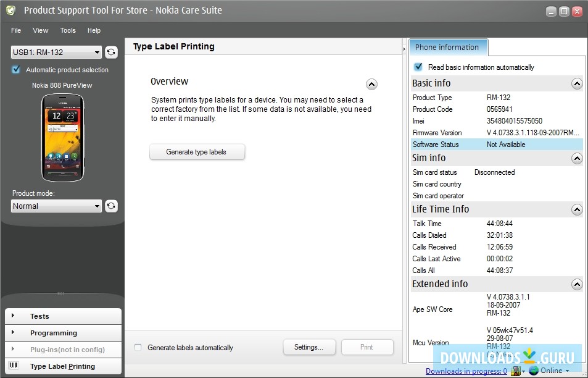Select the Phone information tab
588x378 pixels.
[x=448, y=48]
